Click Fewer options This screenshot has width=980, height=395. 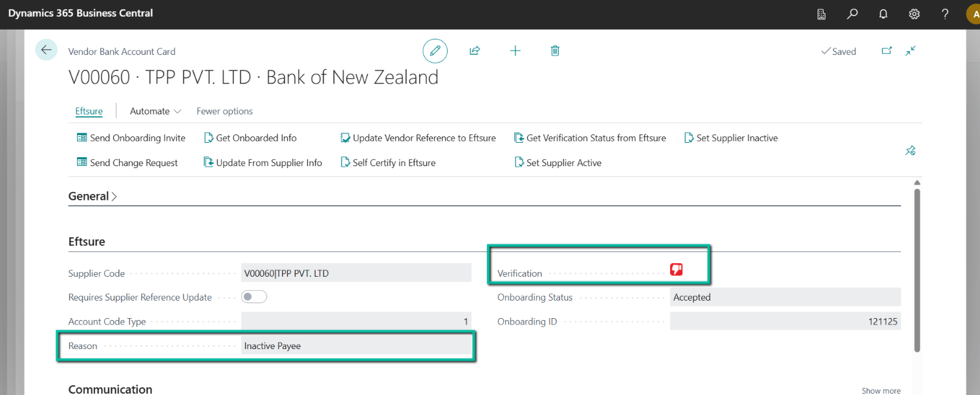pos(224,111)
